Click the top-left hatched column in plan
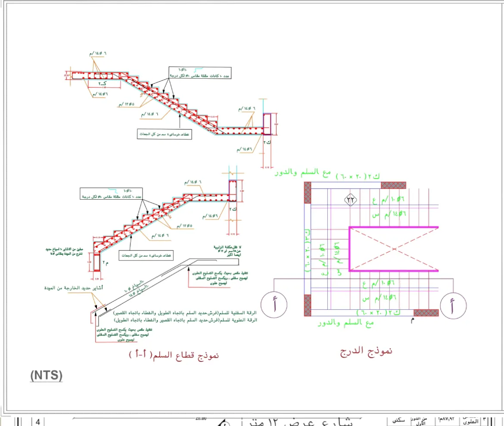 pyautogui.click(x=307, y=192)
